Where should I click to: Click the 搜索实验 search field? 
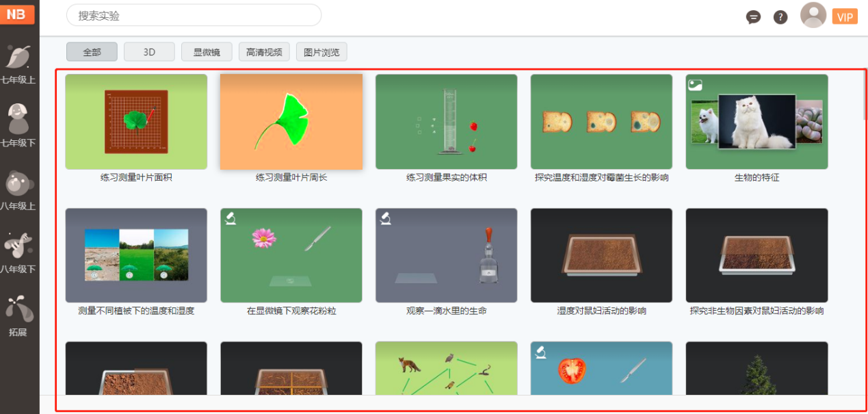pos(194,15)
